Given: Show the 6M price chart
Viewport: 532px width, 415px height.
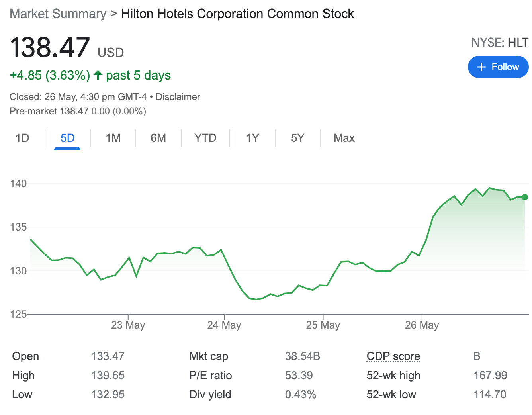Looking at the screenshot, I should [x=158, y=138].
